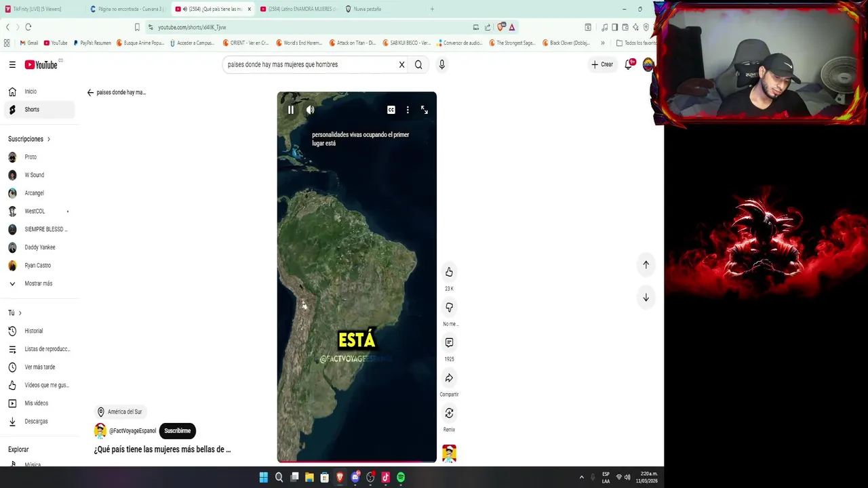
Task: Show hidden system tray icons
Action: (581, 477)
